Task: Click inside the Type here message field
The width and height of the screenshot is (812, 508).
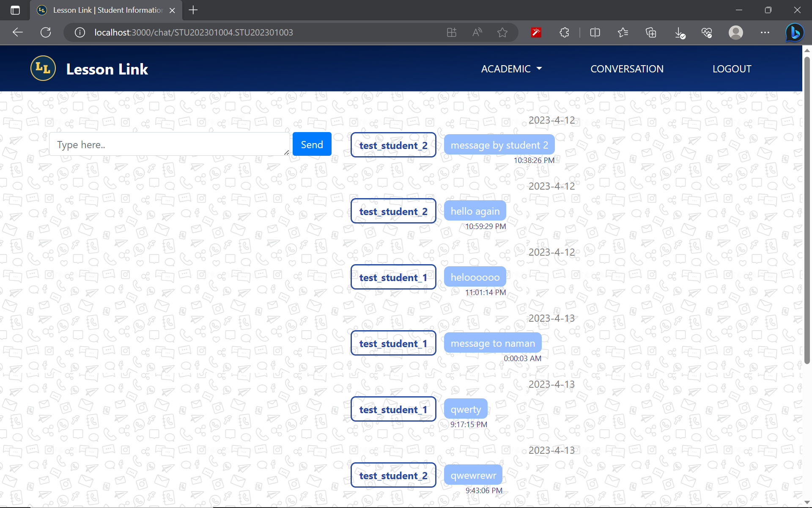Action: [x=169, y=144]
